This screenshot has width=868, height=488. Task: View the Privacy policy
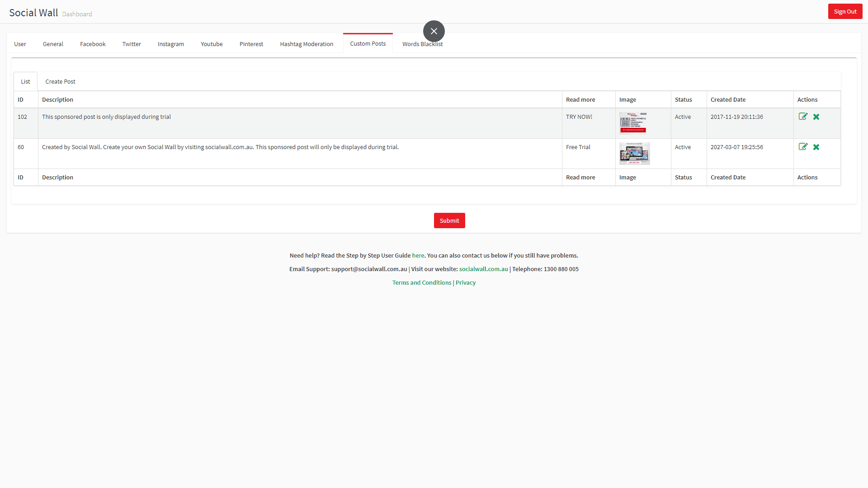[x=465, y=282]
